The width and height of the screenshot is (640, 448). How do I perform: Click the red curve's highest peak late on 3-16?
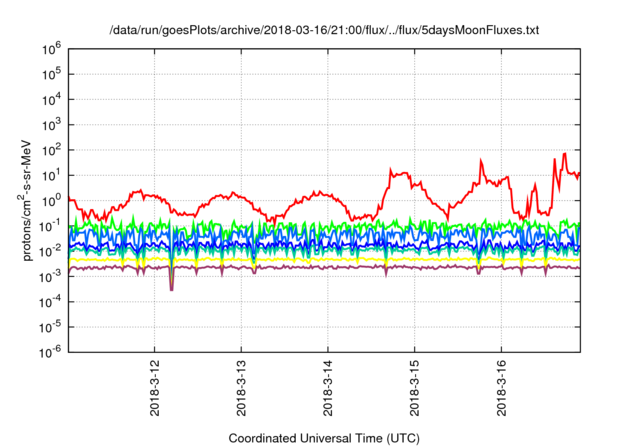click(x=564, y=154)
